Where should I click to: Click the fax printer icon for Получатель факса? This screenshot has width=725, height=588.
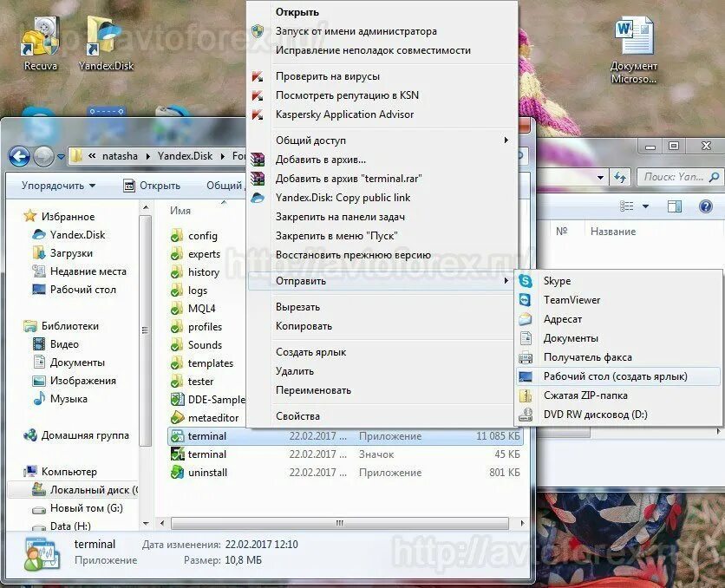(526, 357)
